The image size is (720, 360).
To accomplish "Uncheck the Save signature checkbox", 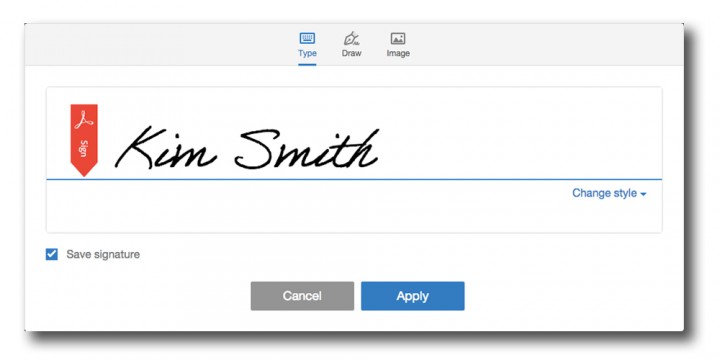I will pos(52,254).
